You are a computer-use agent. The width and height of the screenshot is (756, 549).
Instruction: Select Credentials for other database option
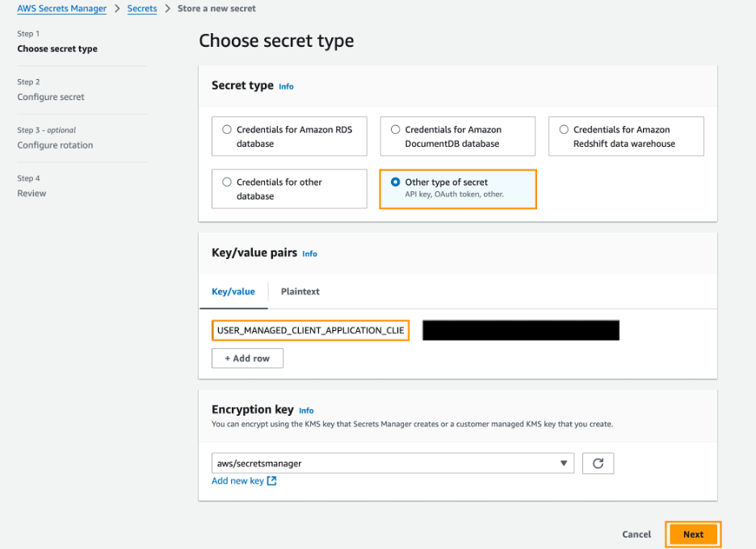[227, 182]
